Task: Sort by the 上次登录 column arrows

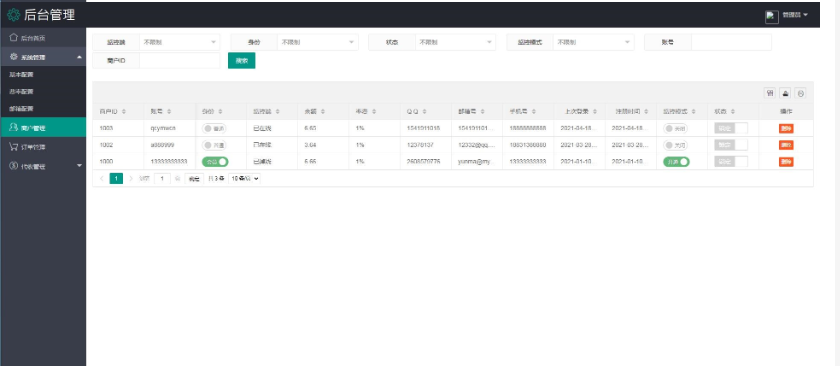Action: point(595,112)
